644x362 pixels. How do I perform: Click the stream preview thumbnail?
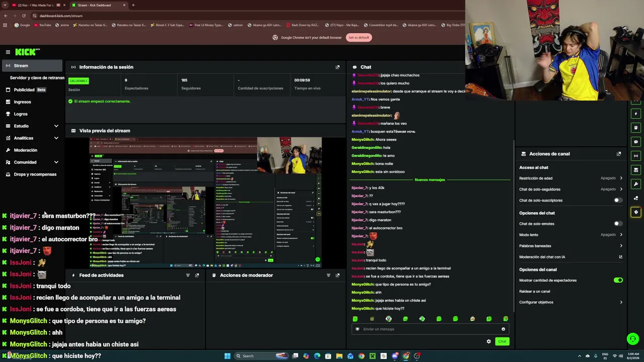tap(205, 202)
